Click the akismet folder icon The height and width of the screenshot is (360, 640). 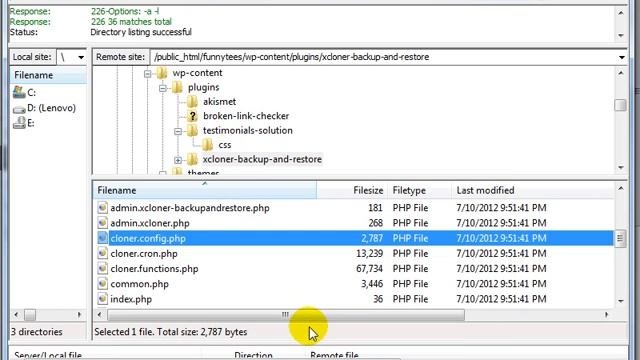[x=192, y=102]
